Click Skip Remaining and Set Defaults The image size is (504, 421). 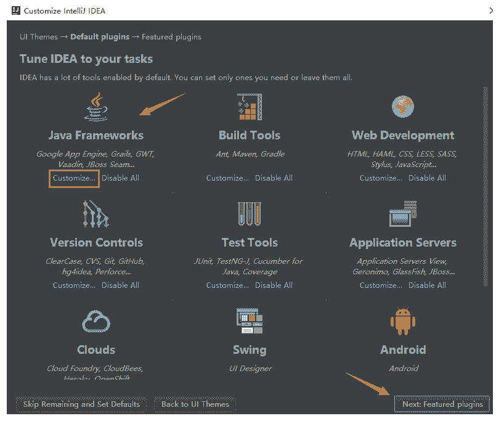pos(81,404)
